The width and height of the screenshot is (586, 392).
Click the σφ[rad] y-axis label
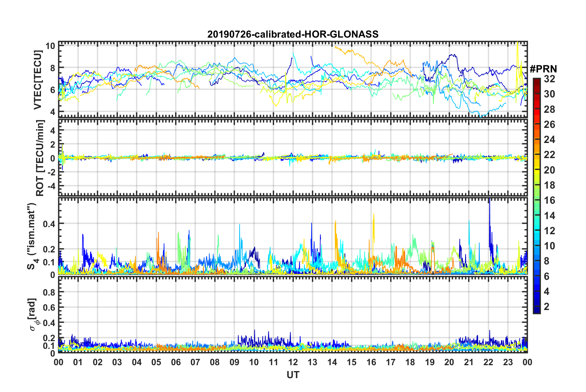tap(34, 315)
